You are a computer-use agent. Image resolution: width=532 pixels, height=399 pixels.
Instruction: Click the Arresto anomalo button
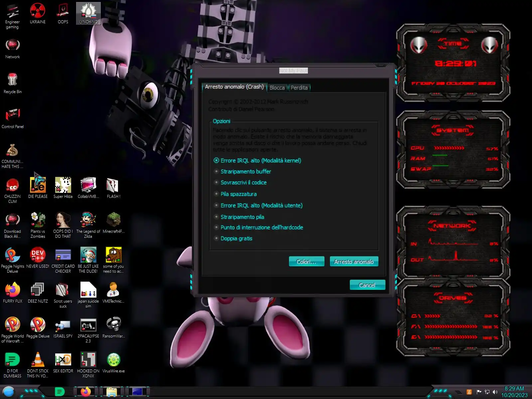pyautogui.click(x=354, y=262)
